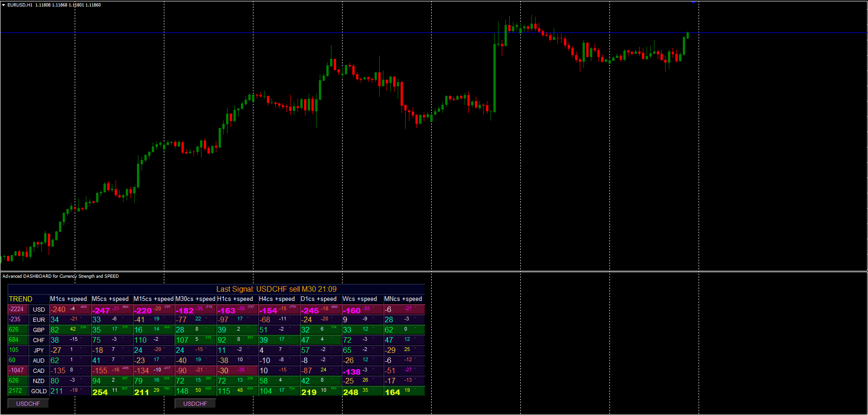This screenshot has height=415, width=868.
Task: Click the CAD currency label
Action: pyautogui.click(x=39, y=371)
